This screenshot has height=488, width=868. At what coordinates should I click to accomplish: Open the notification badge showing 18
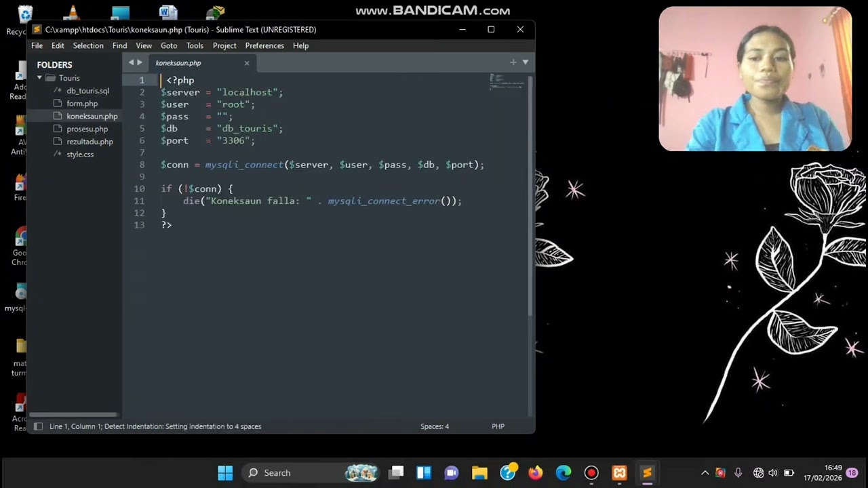pos(852,472)
